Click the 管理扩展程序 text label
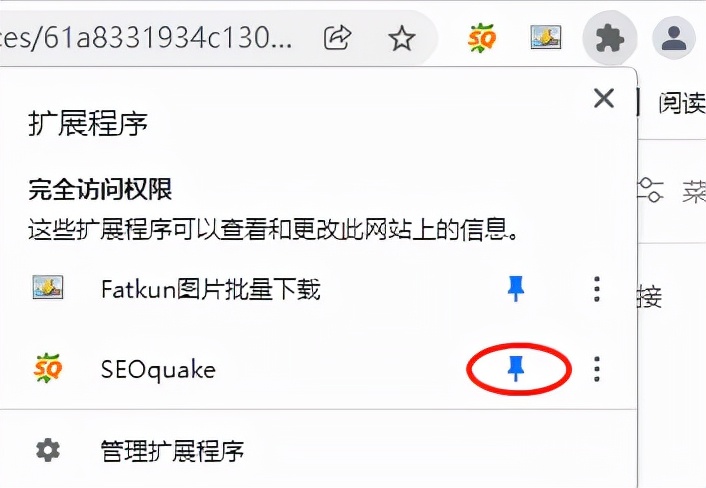Viewport: 706px width, 488px height. 172,451
